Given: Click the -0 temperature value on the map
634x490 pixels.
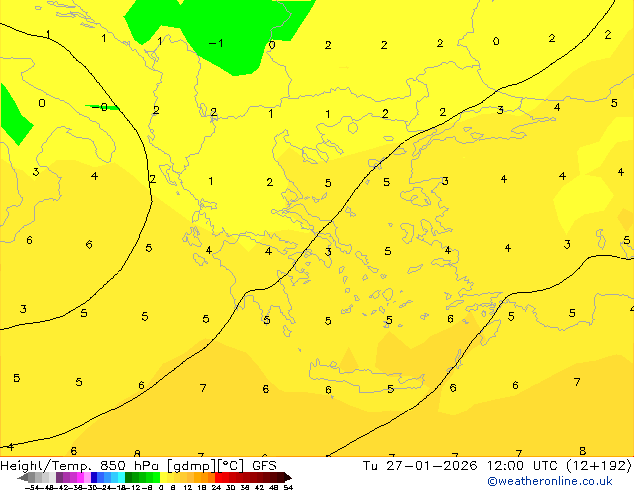Looking at the screenshot, I should pos(100,107).
